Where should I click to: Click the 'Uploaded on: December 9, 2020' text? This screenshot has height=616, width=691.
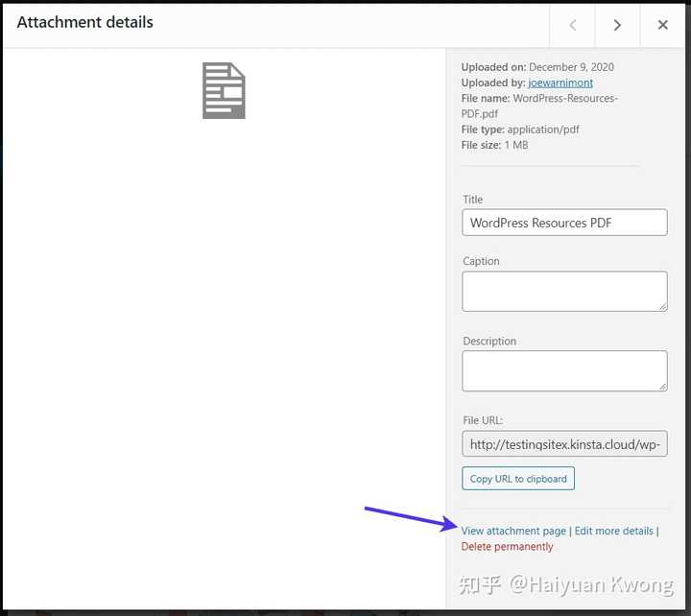pyautogui.click(x=537, y=67)
